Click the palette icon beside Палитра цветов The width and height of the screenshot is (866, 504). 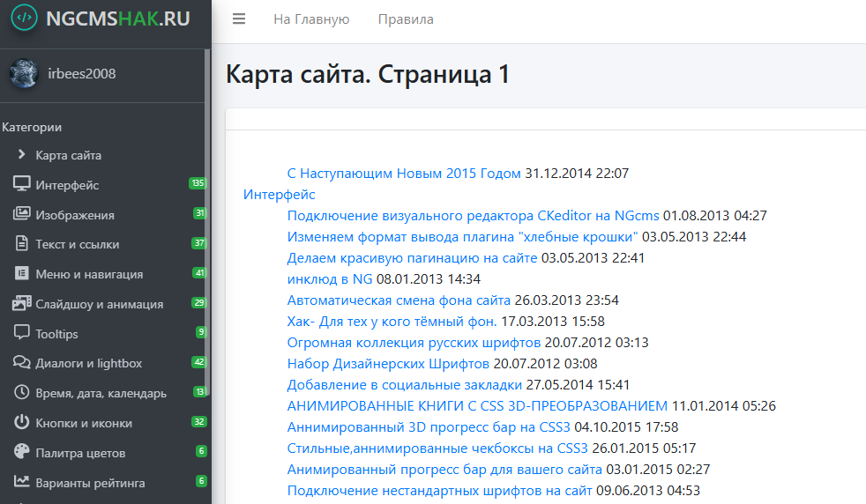pyautogui.click(x=21, y=451)
